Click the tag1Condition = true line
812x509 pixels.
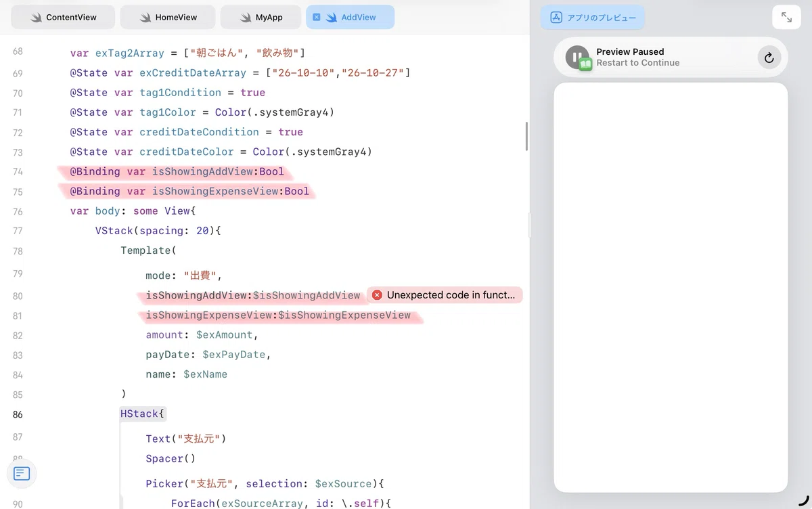[x=167, y=92]
